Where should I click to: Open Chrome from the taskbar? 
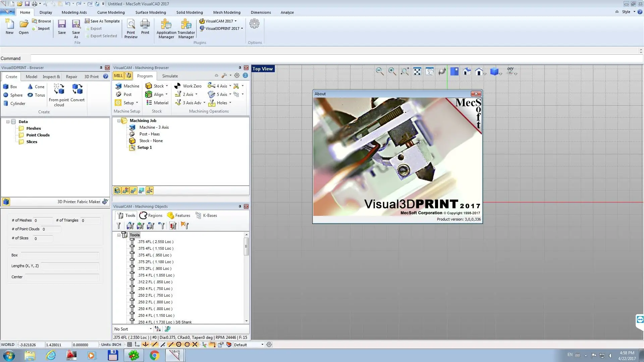(x=154, y=355)
